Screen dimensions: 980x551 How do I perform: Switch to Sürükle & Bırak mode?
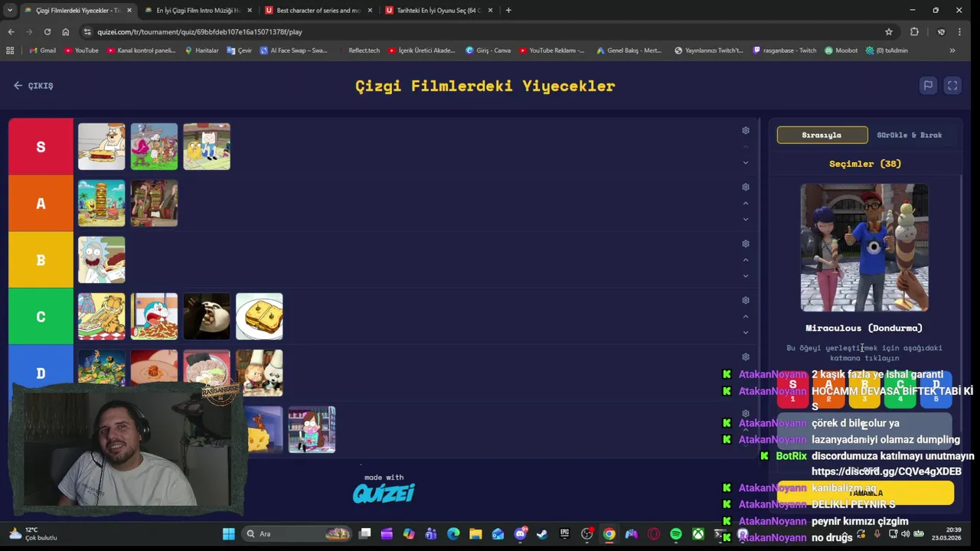click(910, 135)
